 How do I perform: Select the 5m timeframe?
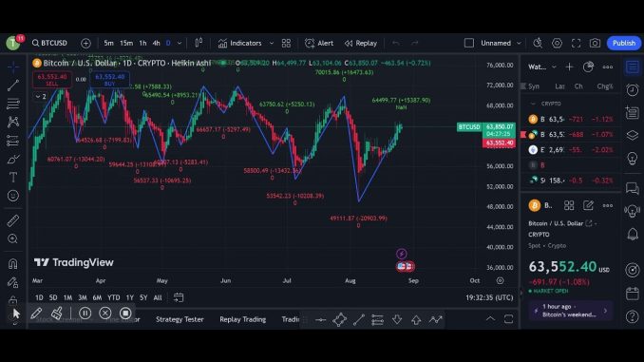(x=109, y=43)
